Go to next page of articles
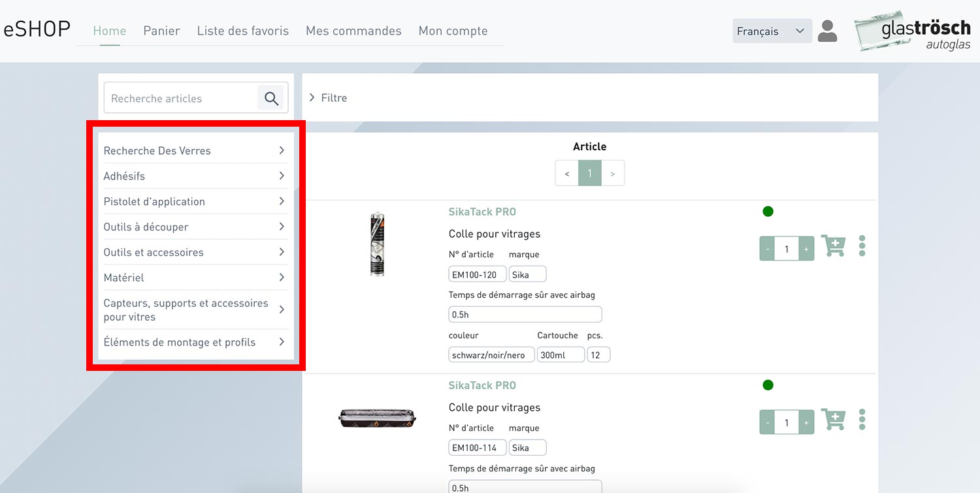This screenshot has height=493, width=980. (x=613, y=173)
